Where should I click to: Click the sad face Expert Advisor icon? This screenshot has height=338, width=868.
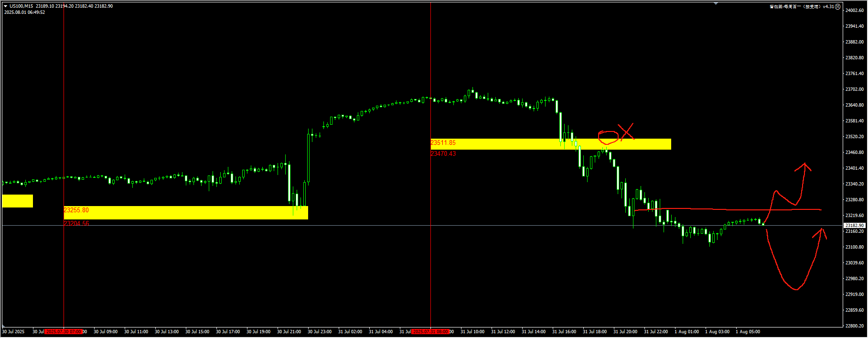tap(837, 7)
